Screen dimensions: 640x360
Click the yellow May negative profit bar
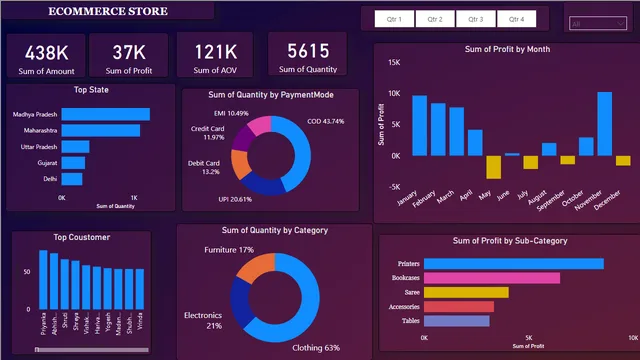coord(493,167)
